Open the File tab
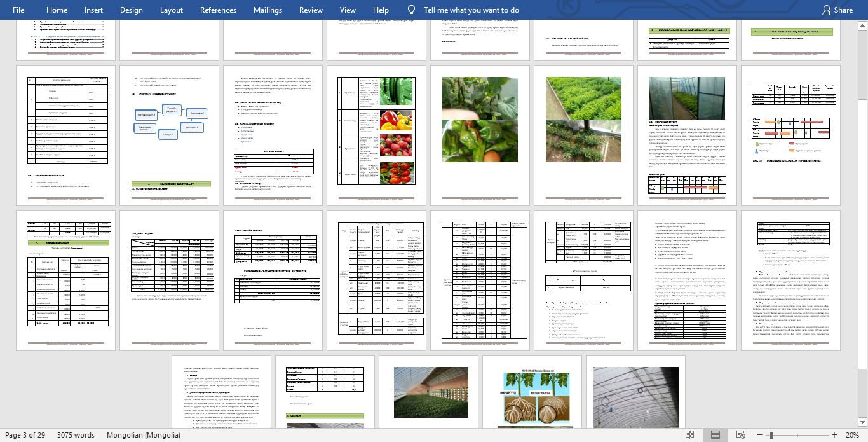The width and height of the screenshot is (868, 442). pos(18,10)
